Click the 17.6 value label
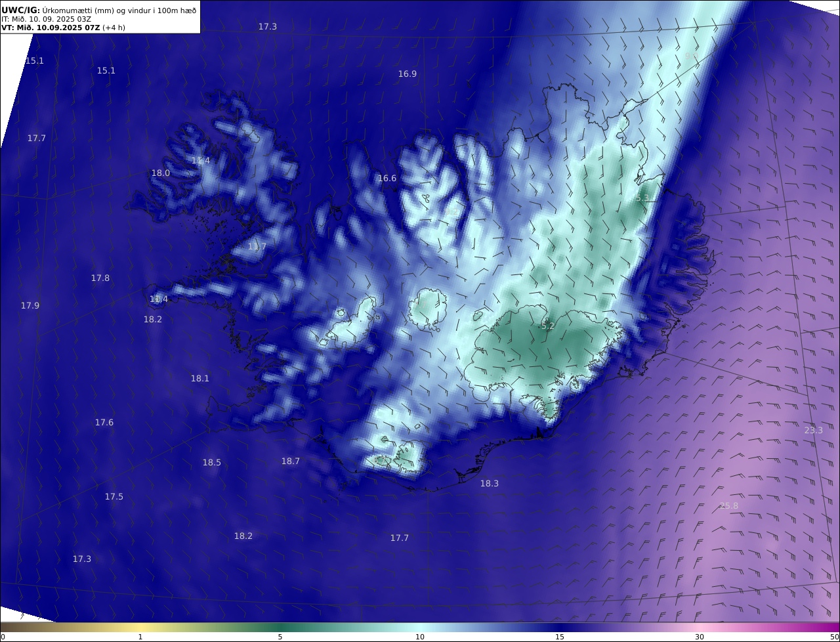 pyautogui.click(x=104, y=423)
